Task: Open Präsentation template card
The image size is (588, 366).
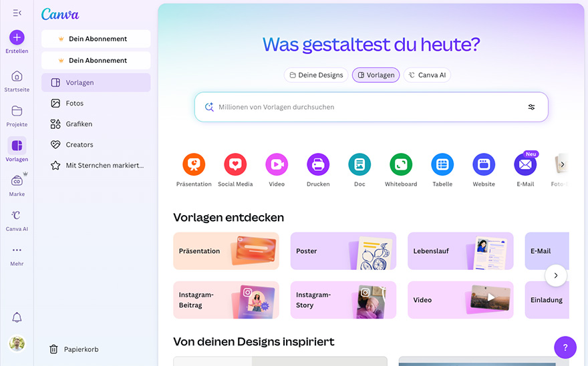Action: pyautogui.click(x=226, y=251)
